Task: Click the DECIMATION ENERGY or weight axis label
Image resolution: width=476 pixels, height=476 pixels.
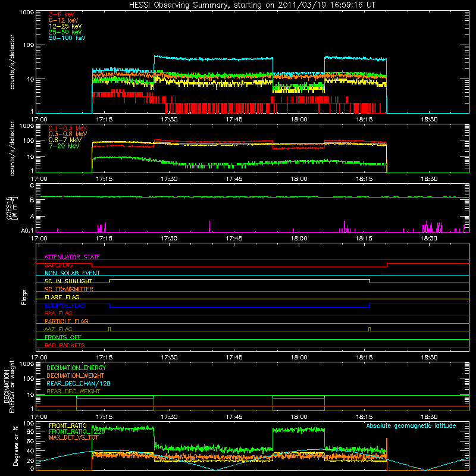Action: pos(9,386)
